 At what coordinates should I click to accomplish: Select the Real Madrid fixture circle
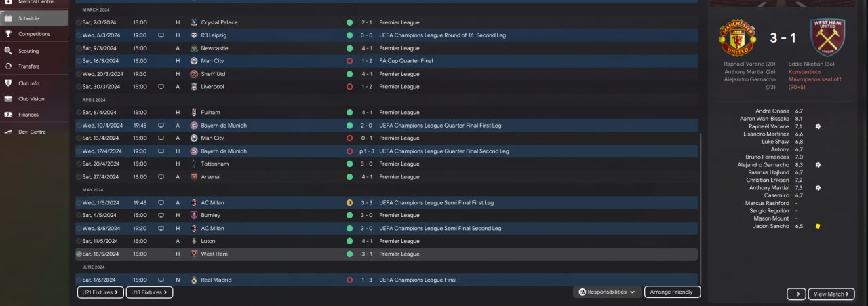pyautogui.click(x=79, y=280)
